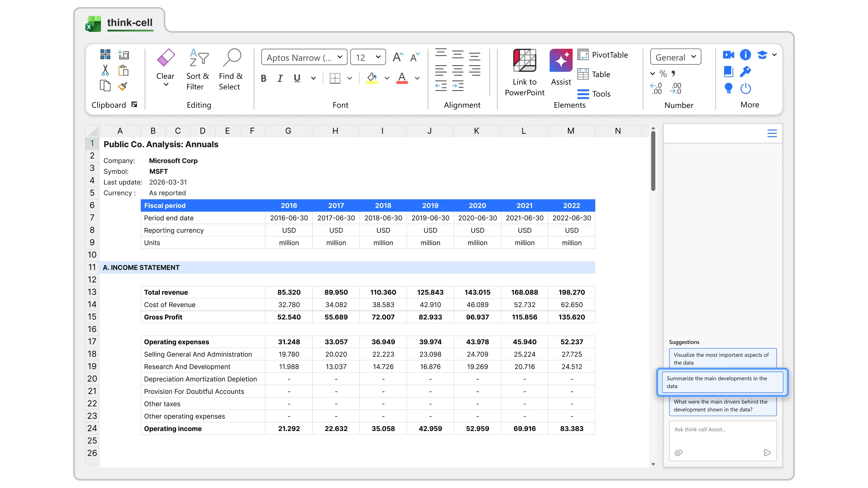Viewport: 868px width, 488px height.
Task: Click the decrease indent icon
Action: (441, 86)
